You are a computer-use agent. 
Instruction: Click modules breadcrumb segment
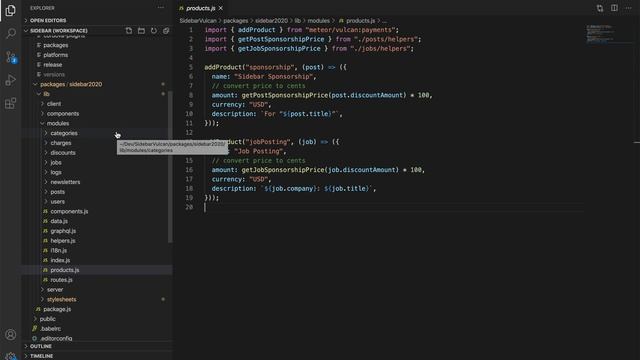[x=319, y=20]
